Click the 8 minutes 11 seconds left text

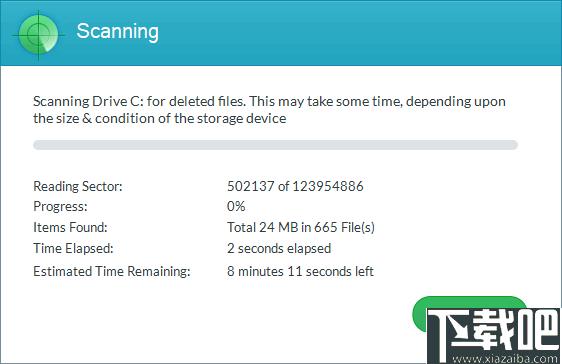point(300,272)
